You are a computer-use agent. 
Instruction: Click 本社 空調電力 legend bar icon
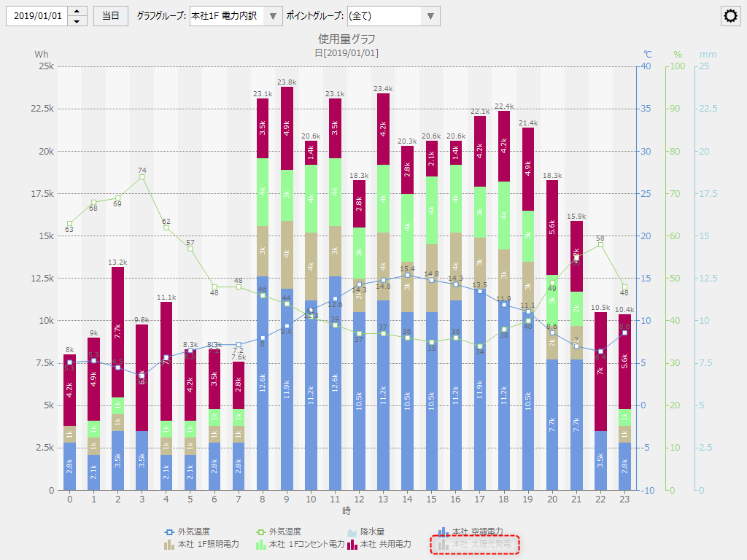coord(442,532)
